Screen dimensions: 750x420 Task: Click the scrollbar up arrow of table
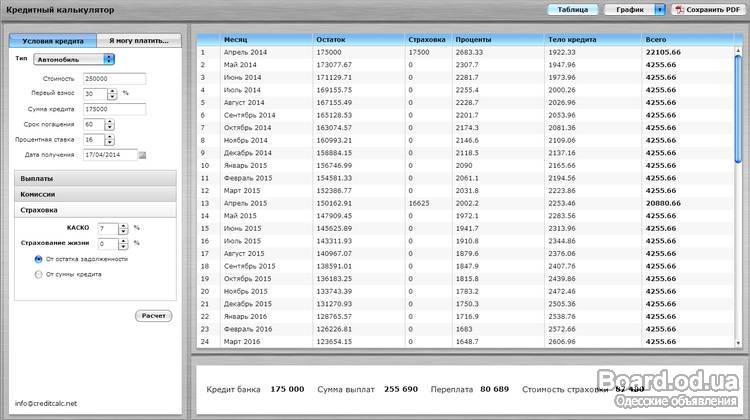[x=738, y=50]
